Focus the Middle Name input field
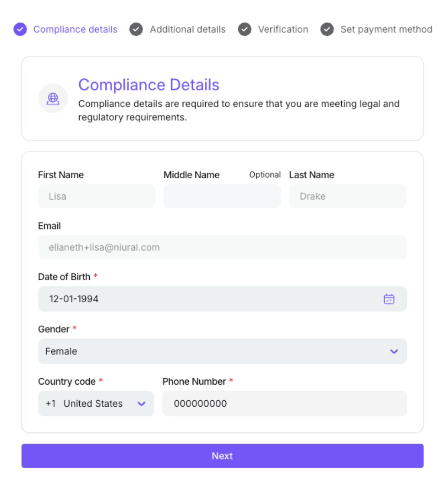This screenshot has width=448, height=491. pos(222,196)
